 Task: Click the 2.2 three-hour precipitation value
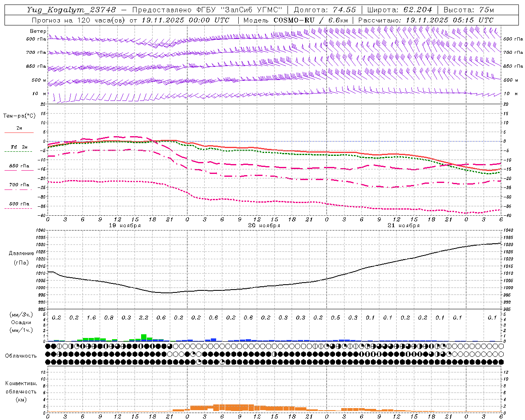(144, 318)
